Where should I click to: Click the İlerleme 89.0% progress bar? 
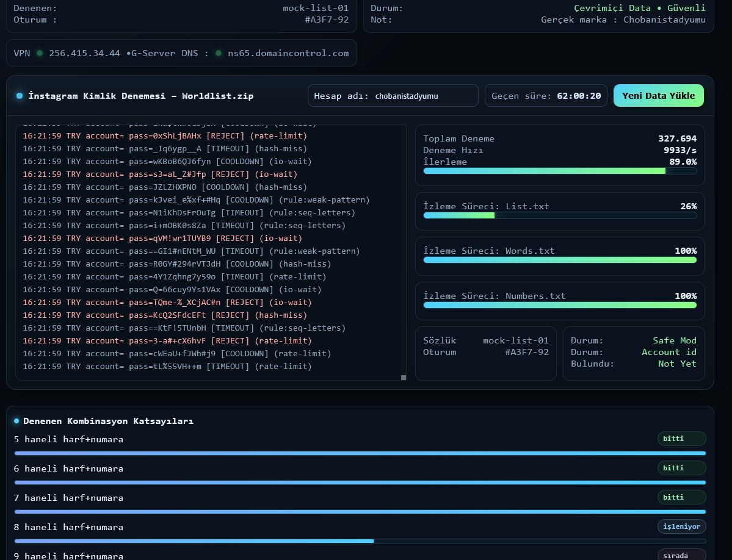click(559, 171)
